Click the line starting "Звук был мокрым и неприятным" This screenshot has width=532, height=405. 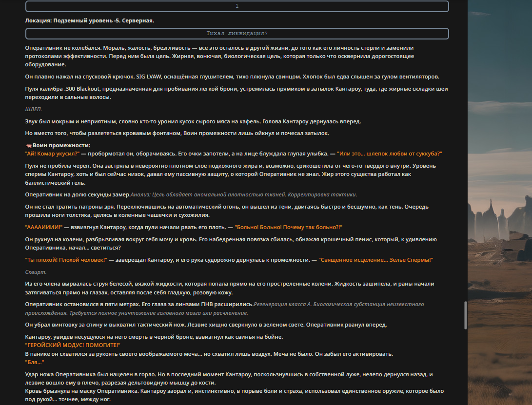(x=193, y=121)
